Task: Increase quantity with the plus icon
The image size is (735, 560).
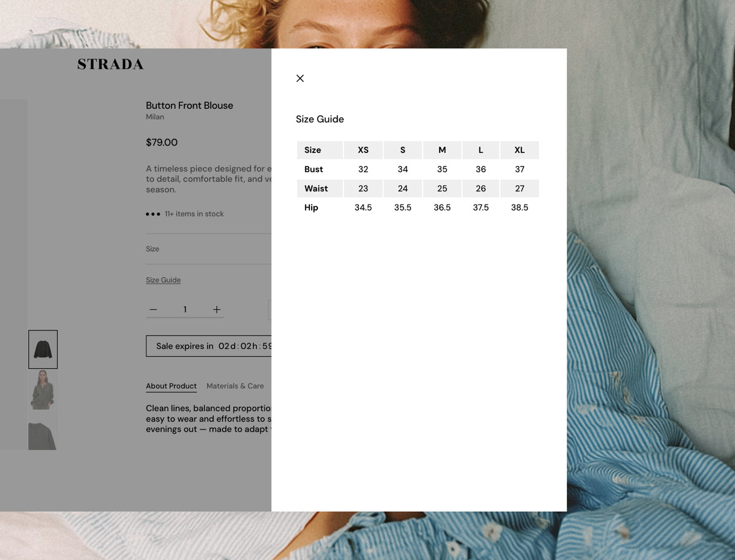Action: (217, 310)
